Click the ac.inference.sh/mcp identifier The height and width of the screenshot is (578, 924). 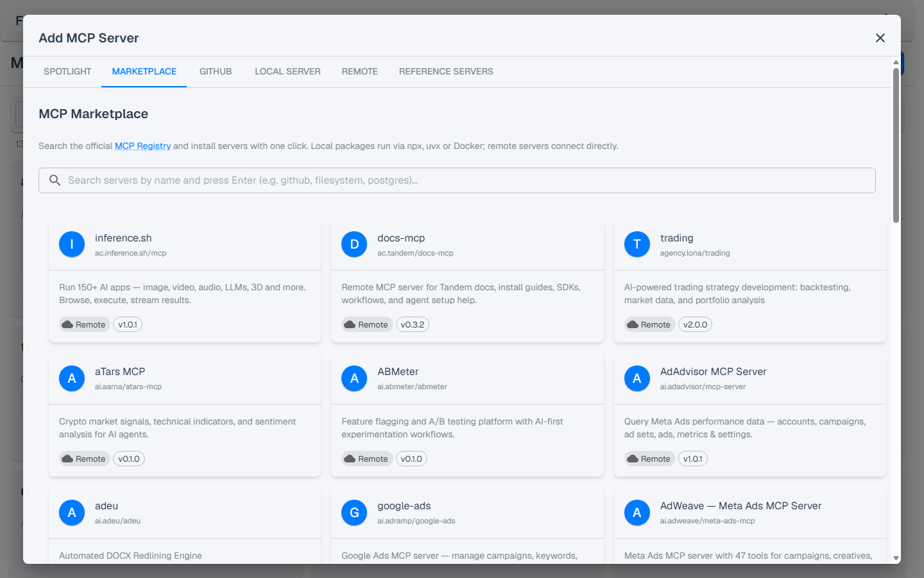[x=131, y=253]
